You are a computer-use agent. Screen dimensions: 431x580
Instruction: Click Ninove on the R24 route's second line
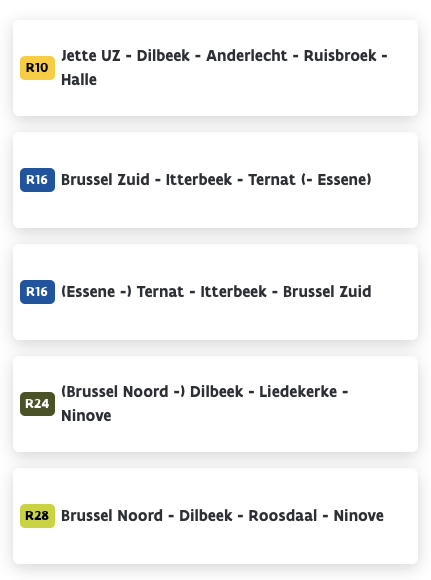coord(86,416)
